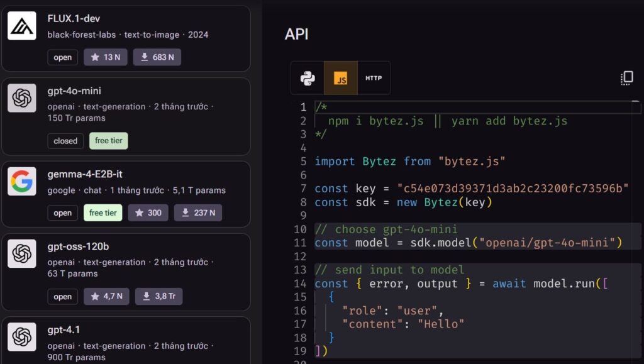
Task: Click the OpenAI logo for gpt-4.1
Action: click(22, 337)
